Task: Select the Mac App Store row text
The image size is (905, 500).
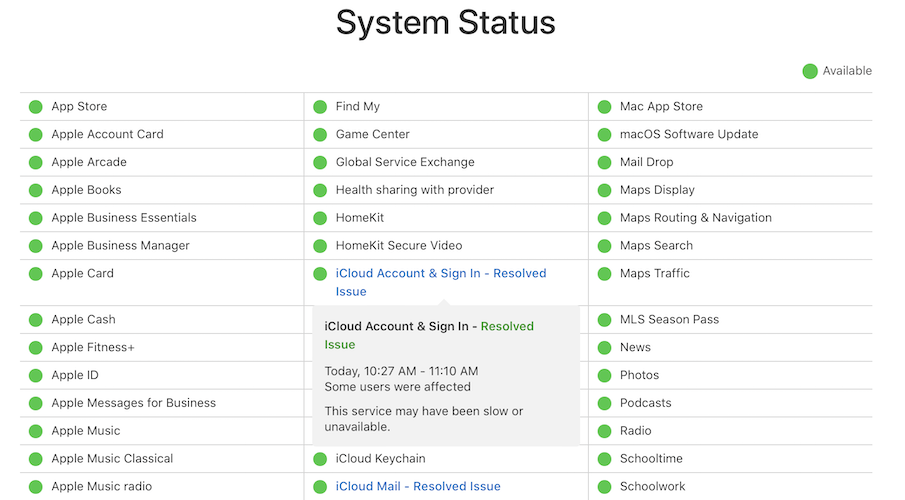Action: click(x=661, y=106)
